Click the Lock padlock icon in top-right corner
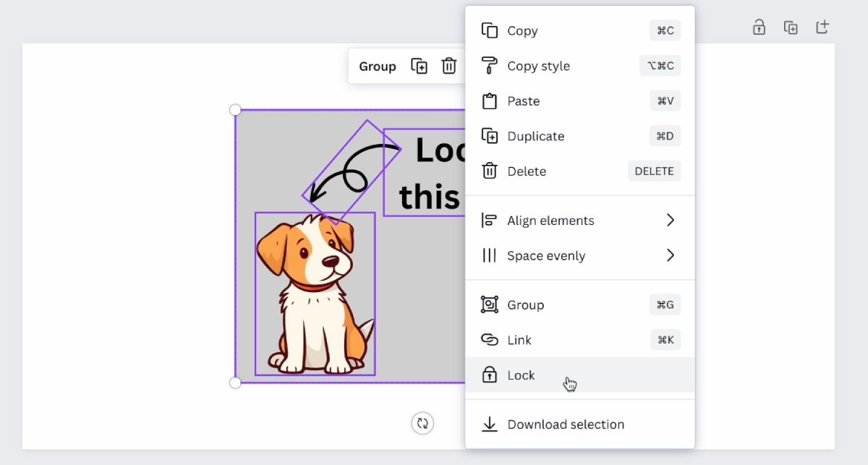 758,27
